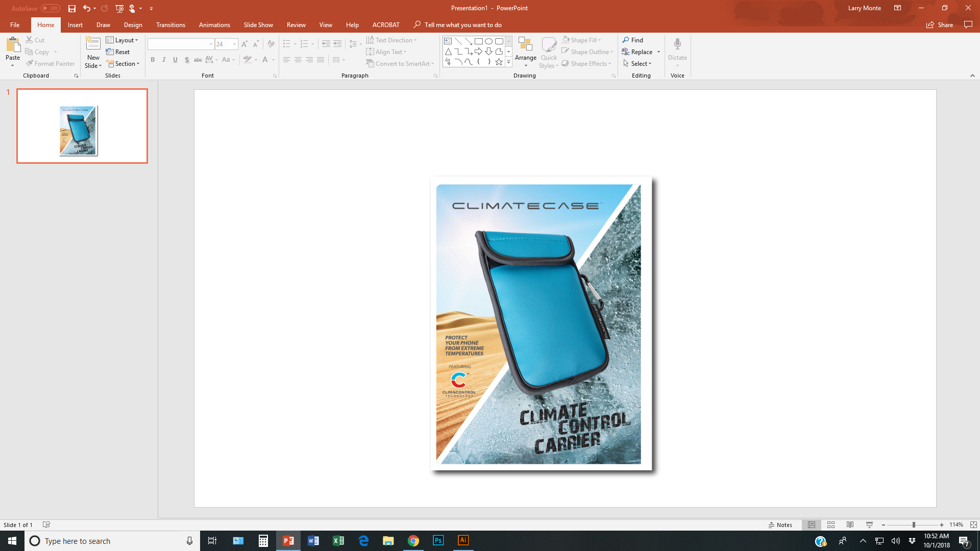Open Photoshop from the taskbar
980x551 pixels.
pos(438,540)
